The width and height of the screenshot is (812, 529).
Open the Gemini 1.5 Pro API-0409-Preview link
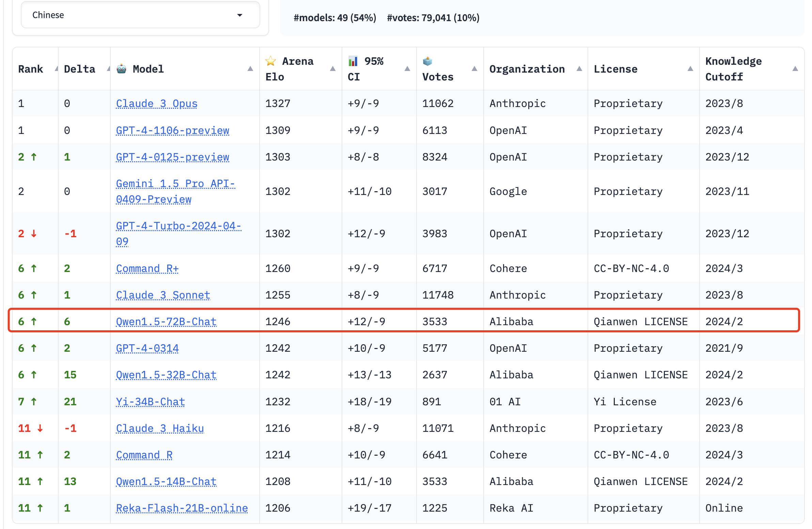(175, 191)
